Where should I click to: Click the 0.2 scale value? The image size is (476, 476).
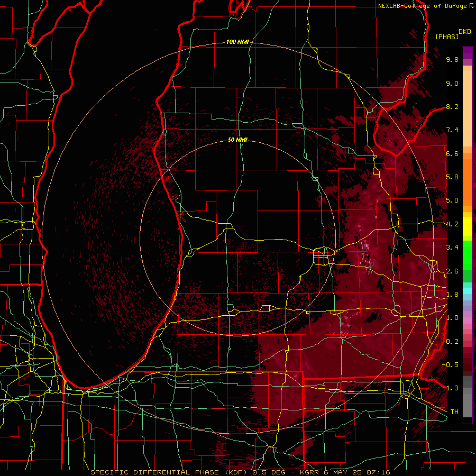tap(452, 342)
